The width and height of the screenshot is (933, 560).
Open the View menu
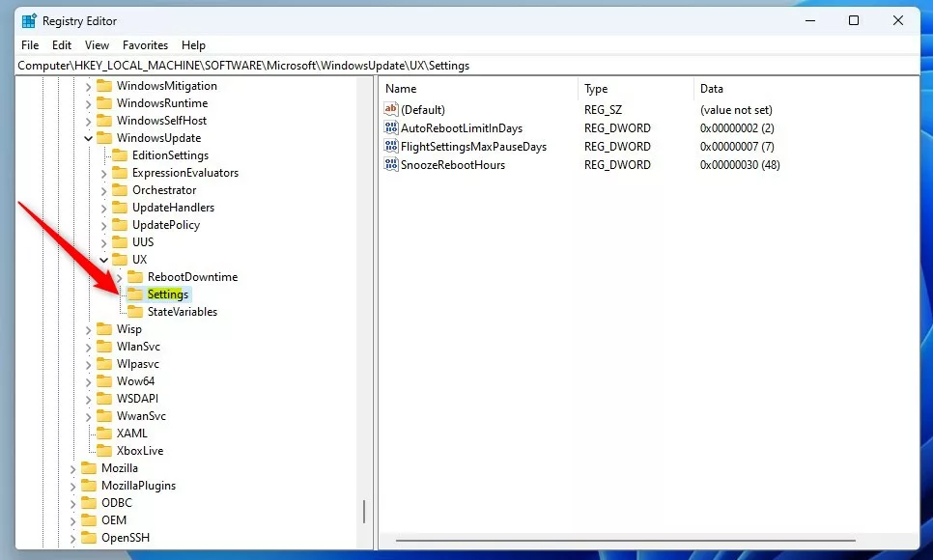tap(97, 45)
